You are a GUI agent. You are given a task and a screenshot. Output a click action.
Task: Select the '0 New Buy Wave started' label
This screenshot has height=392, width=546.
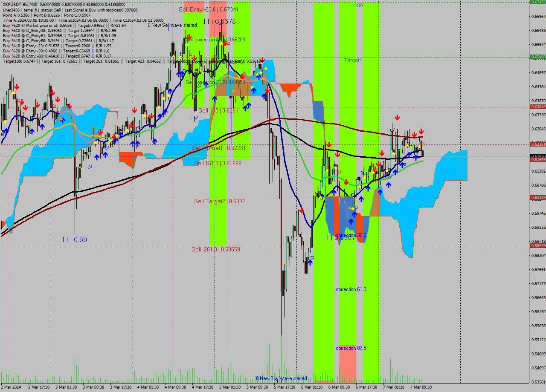(282, 378)
